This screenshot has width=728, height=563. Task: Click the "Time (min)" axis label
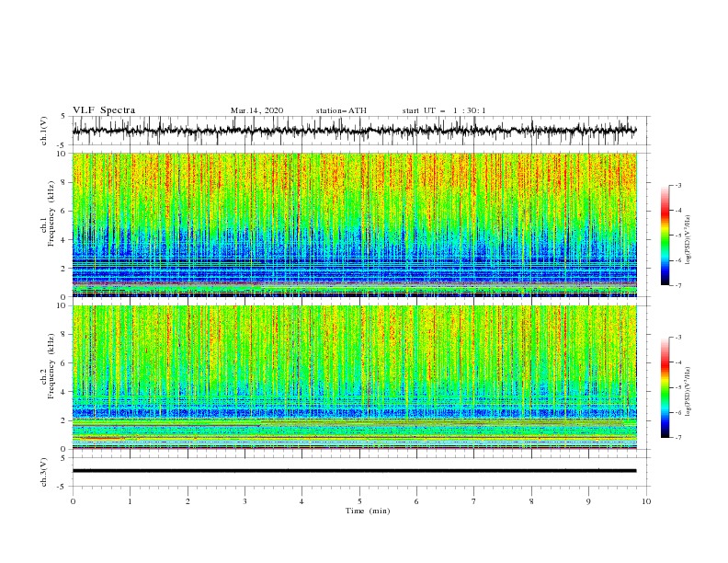click(x=368, y=511)
